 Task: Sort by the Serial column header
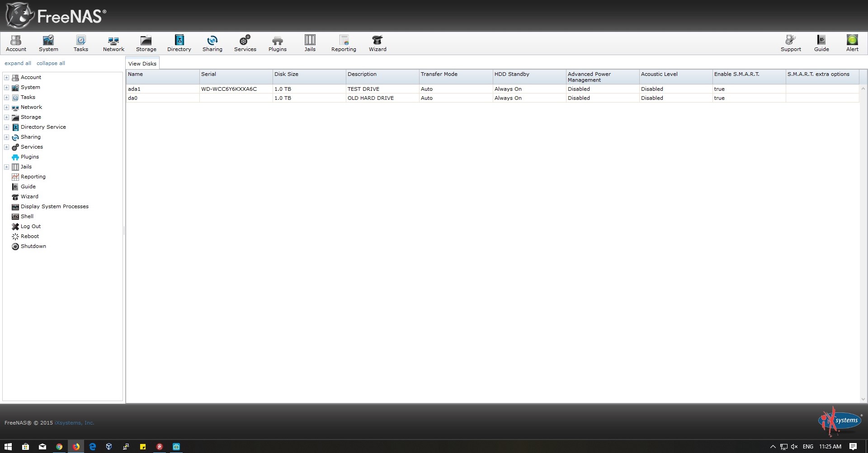coord(236,77)
